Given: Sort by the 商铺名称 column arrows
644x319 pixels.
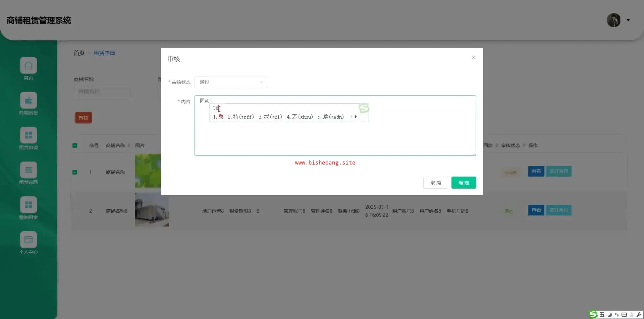Looking at the screenshot, I should point(129,145).
